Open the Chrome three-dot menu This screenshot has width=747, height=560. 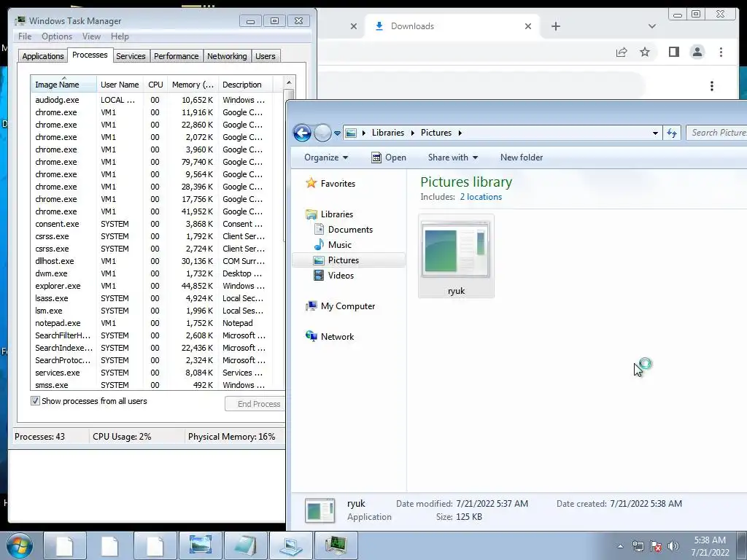point(721,52)
